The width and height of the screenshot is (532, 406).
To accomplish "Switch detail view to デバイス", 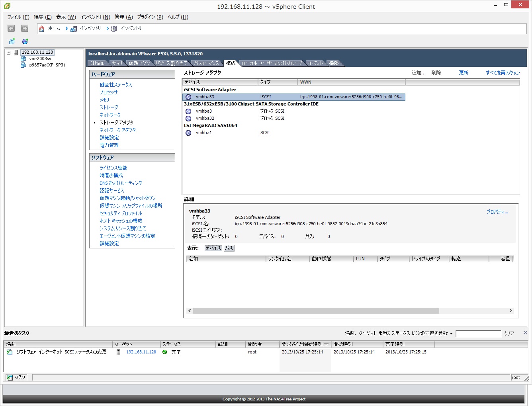I will pos(213,248).
